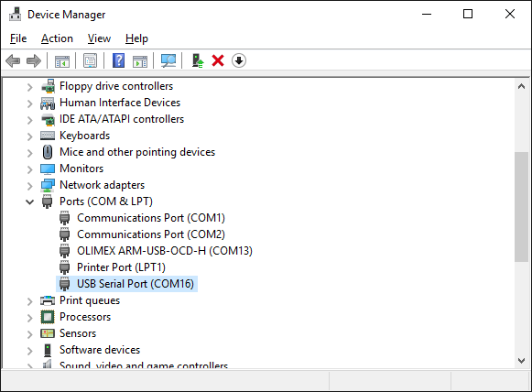Show or hide console tree icon

pos(62,61)
